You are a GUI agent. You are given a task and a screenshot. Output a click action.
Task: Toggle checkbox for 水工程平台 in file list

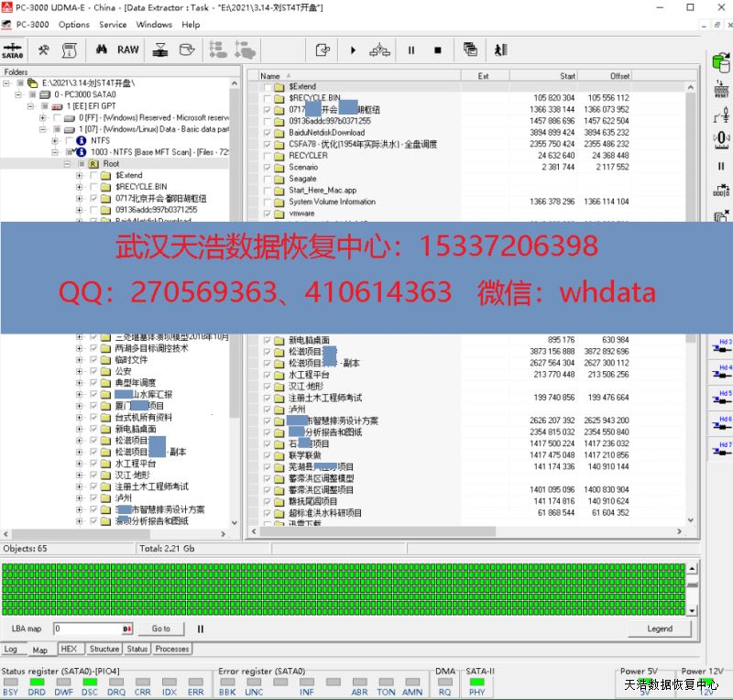click(268, 375)
